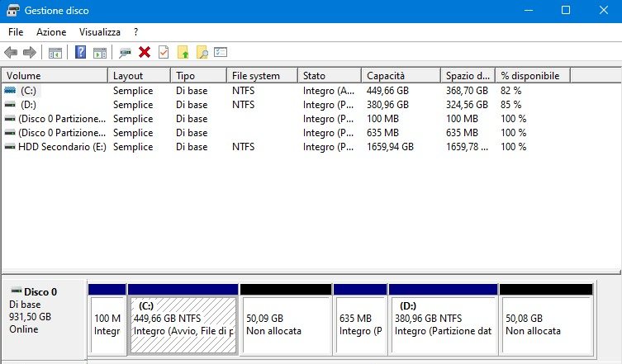Click the Gestione disco title bar icon
Screen dimensions: 622x364
[13, 11]
